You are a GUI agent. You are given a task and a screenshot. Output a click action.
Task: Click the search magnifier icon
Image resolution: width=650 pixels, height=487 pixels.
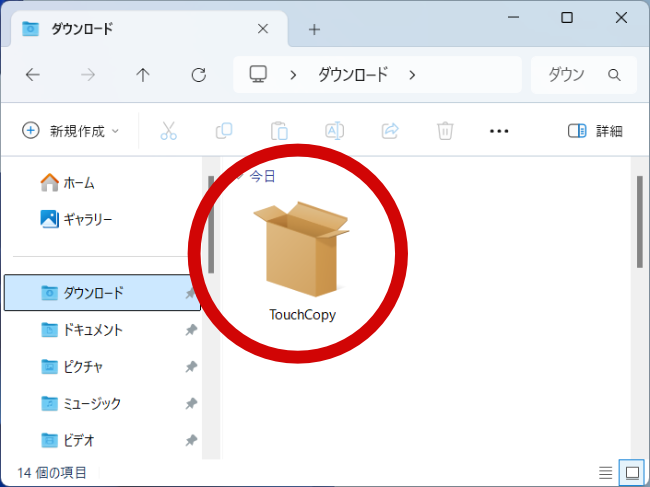(614, 75)
